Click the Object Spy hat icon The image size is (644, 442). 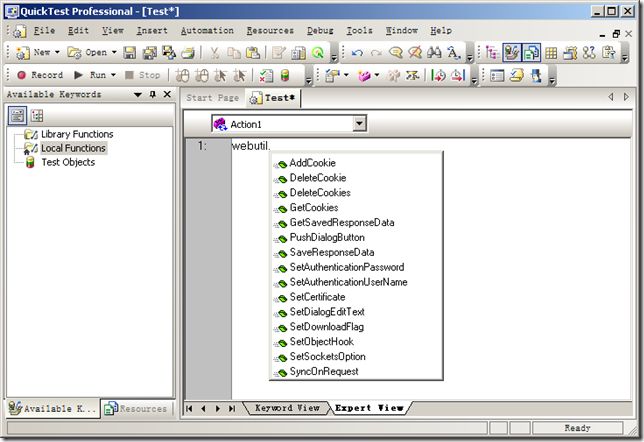coord(536,75)
